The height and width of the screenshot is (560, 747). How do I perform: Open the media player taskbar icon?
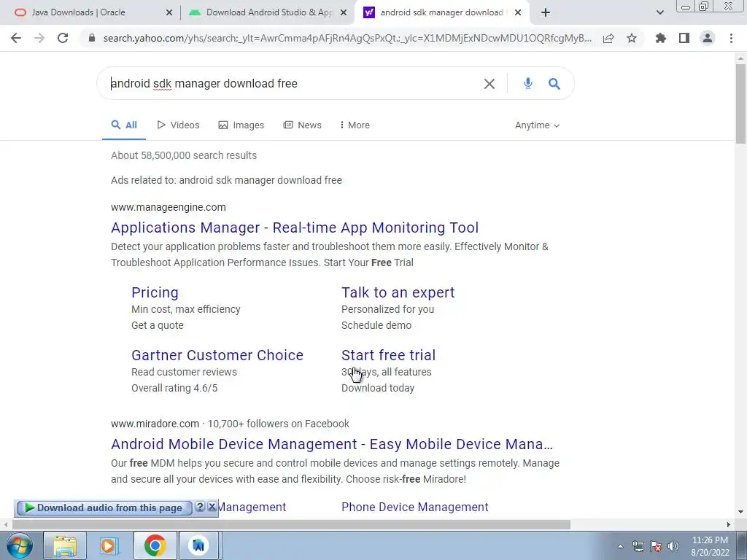[109, 545]
